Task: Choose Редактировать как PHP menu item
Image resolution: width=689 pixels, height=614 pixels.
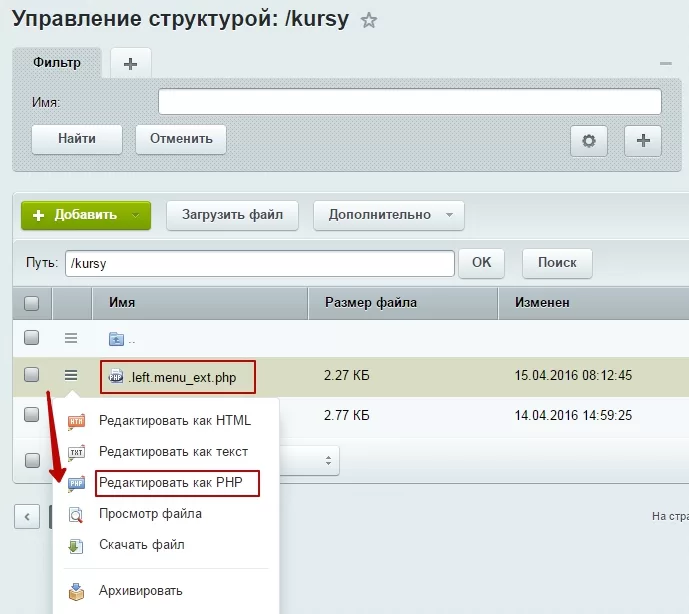Action: point(171,483)
